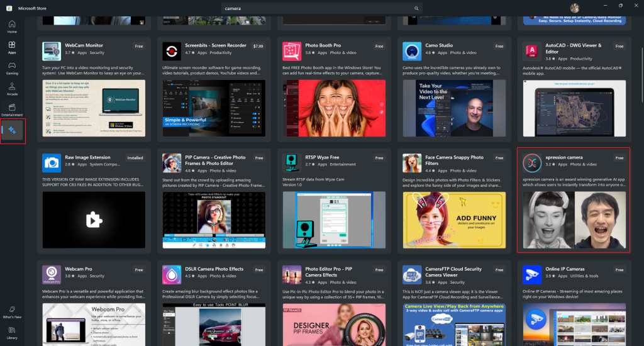Open the Home section in the sidebar
The image size is (644, 346).
click(12, 26)
